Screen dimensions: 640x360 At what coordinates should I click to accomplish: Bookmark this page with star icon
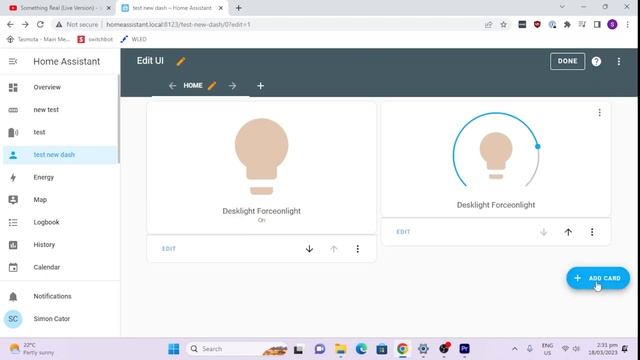point(503,24)
